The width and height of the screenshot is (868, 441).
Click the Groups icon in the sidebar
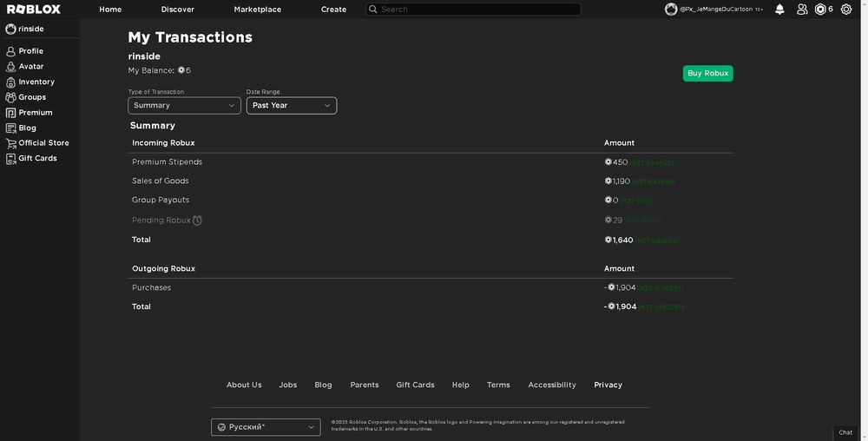11,97
